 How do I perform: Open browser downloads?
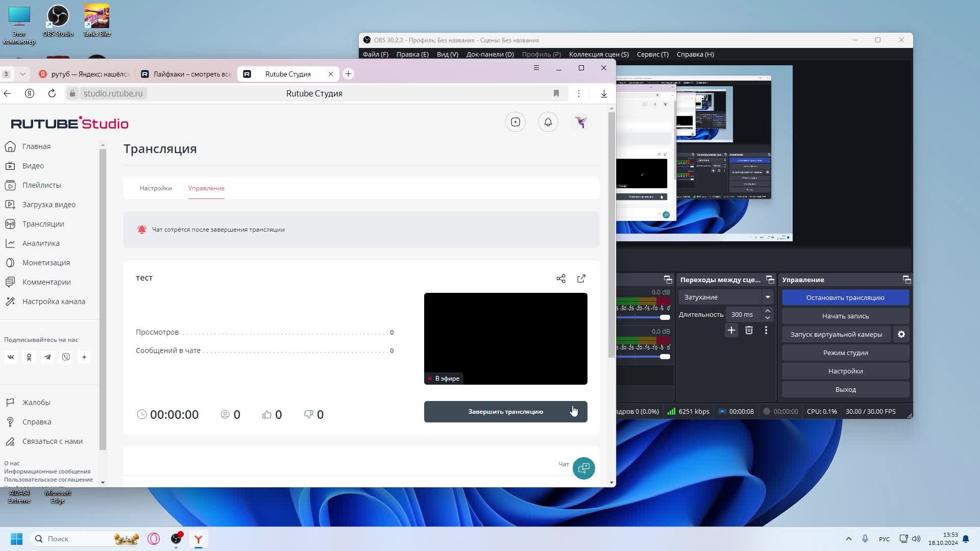pyautogui.click(x=604, y=93)
